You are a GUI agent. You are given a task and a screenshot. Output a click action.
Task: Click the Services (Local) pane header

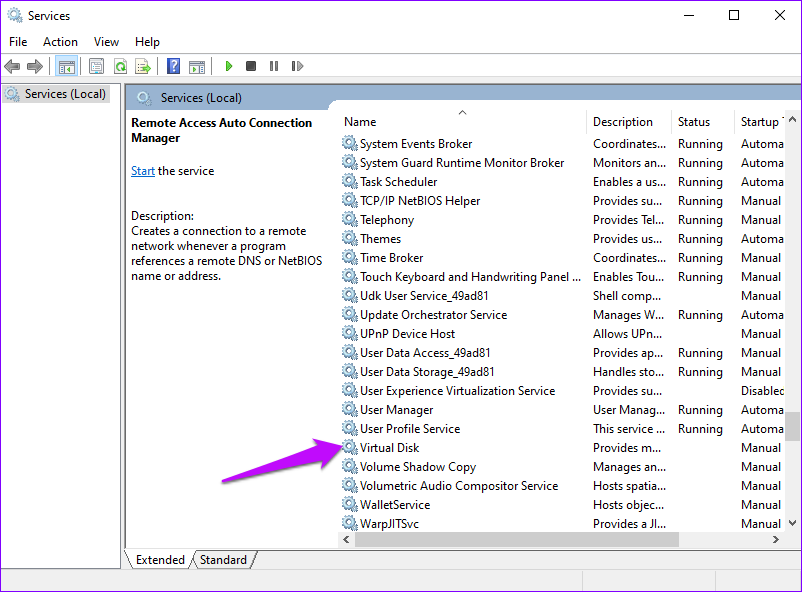[x=201, y=98]
